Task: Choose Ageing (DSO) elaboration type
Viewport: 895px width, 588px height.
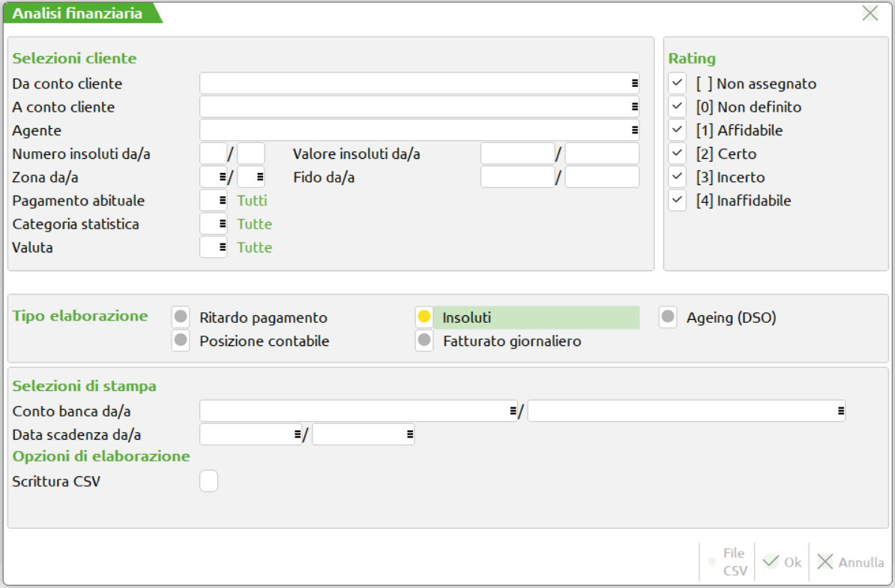Action: click(668, 318)
